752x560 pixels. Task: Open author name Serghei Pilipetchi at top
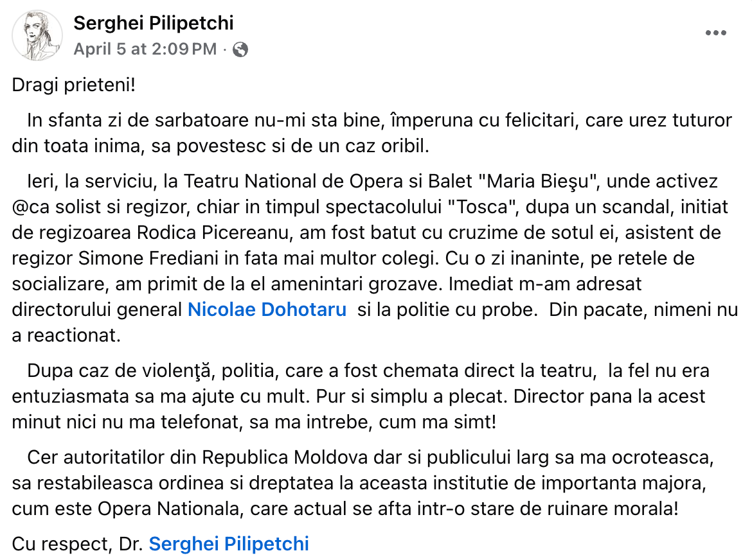tap(154, 24)
